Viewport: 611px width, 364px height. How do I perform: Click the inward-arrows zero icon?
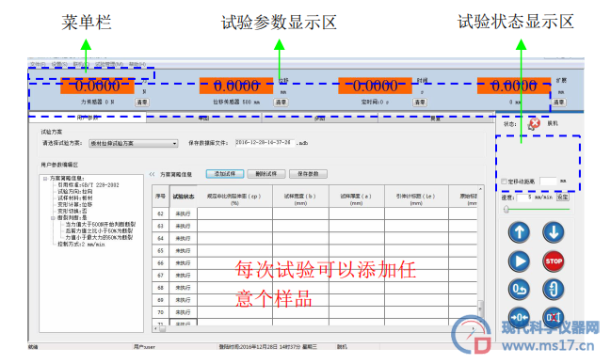[x=519, y=318]
